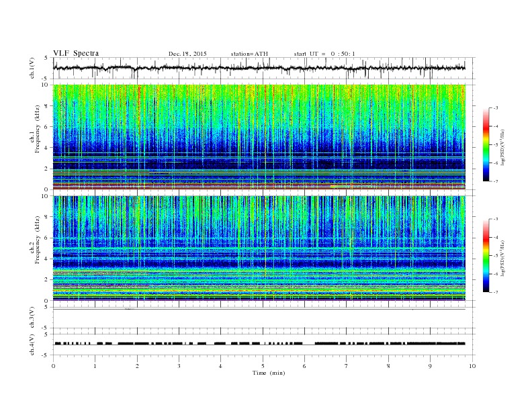Select the "start UT = 0 : 50: 1" text

point(324,54)
